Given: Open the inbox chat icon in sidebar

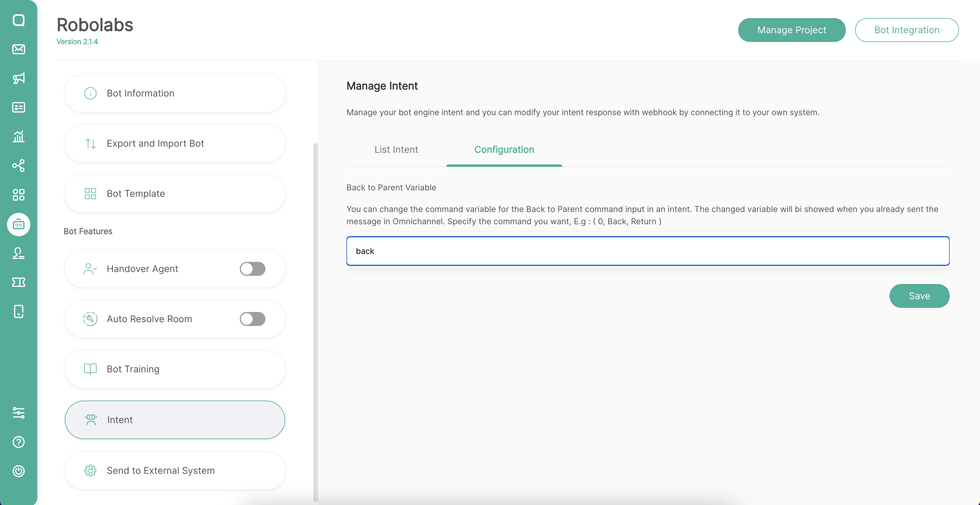Looking at the screenshot, I should (x=19, y=20).
